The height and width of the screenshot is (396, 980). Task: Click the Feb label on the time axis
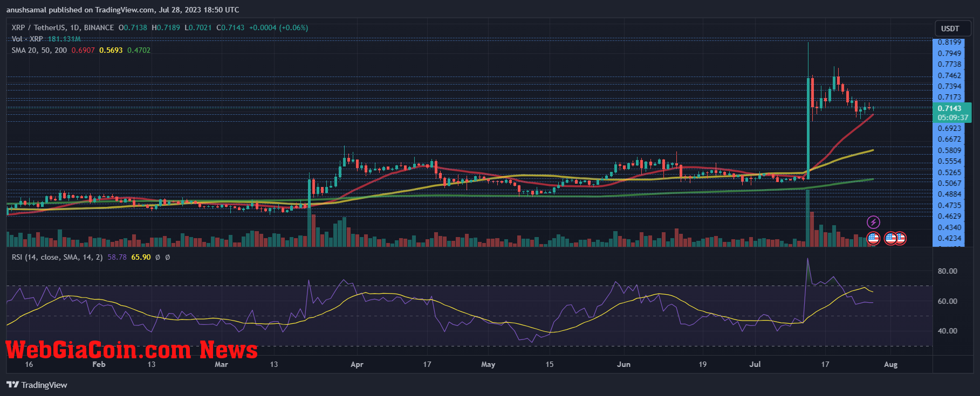tap(99, 364)
